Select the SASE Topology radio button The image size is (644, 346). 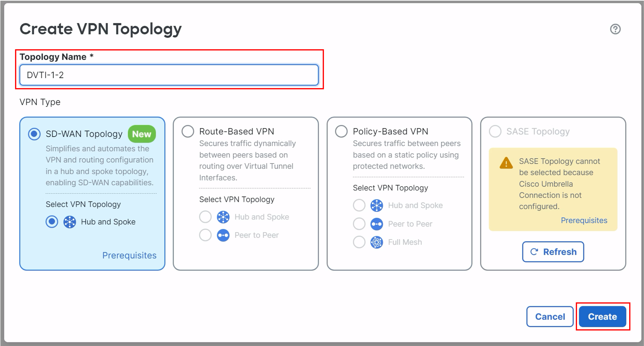point(495,131)
